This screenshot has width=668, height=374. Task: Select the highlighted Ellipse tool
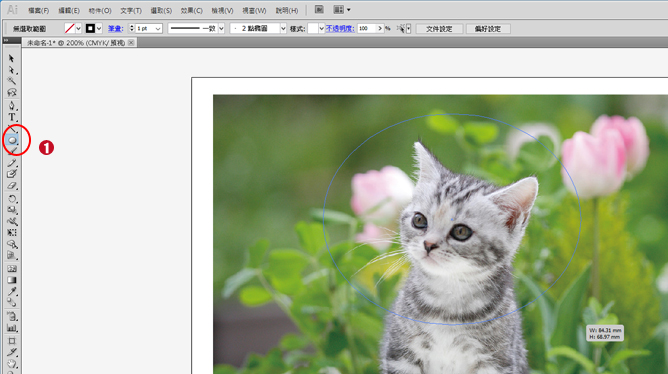12,140
